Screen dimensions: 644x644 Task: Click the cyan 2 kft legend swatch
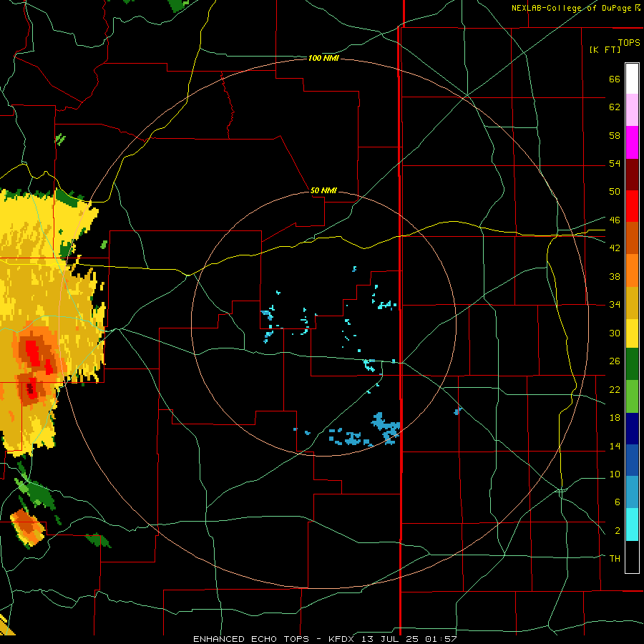coord(632,525)
